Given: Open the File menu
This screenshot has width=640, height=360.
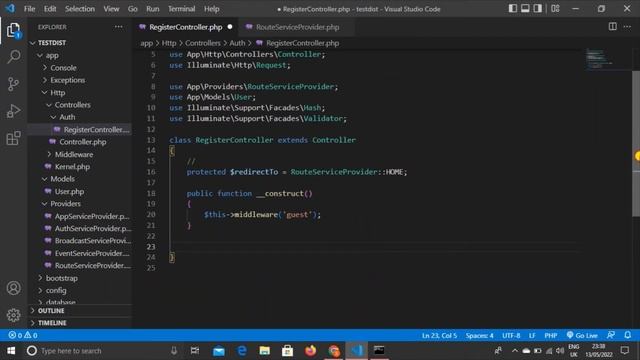Looking at the screenshot, I should (x=29, y=9).
